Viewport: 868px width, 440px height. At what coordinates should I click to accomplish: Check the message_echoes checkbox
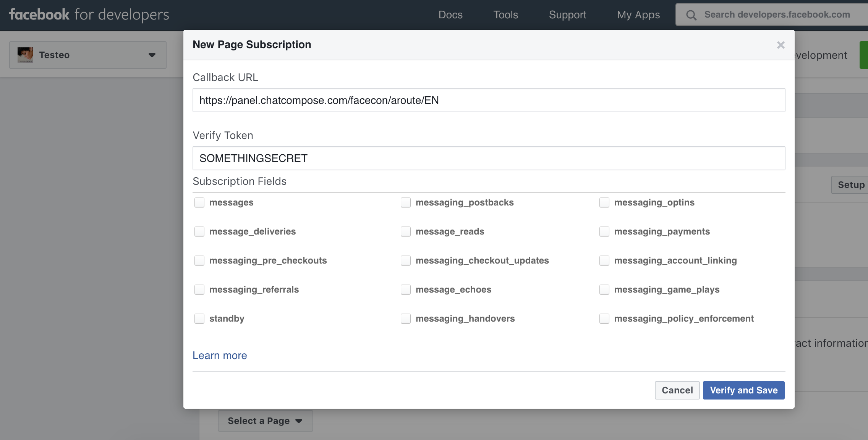click(x=406, y=290)
